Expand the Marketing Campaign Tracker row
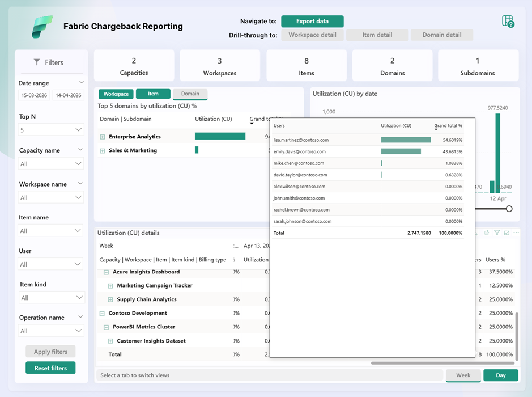Viewport: 532px width, 397px height. (110, 286)
